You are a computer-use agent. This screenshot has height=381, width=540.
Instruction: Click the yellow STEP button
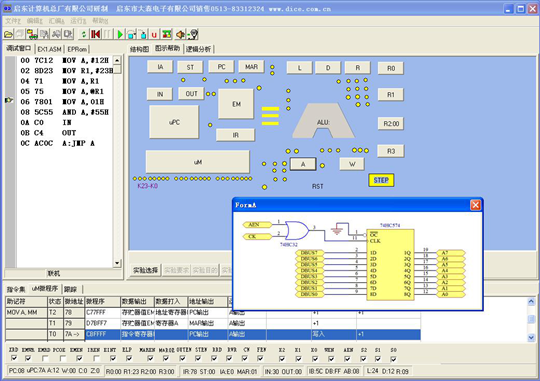point(381,180)
